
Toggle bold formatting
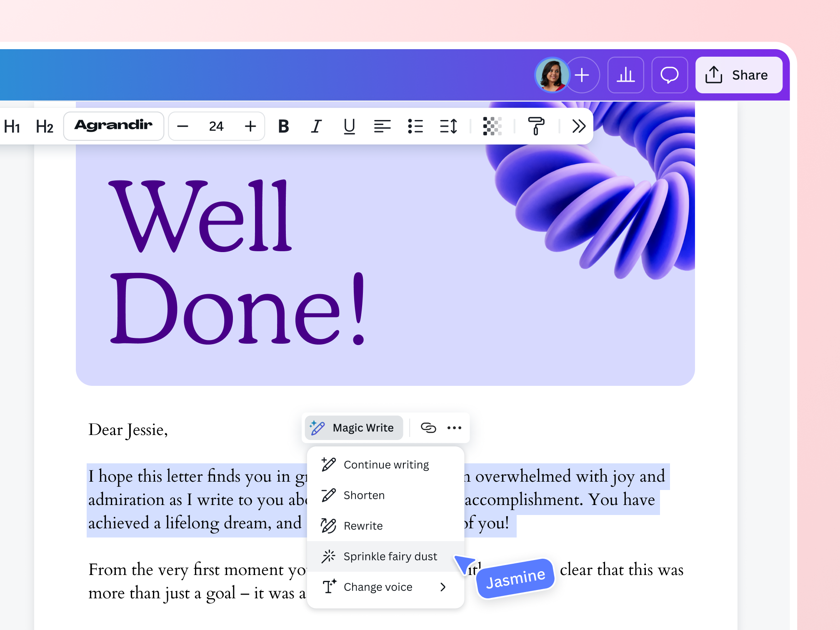[283, 126]
